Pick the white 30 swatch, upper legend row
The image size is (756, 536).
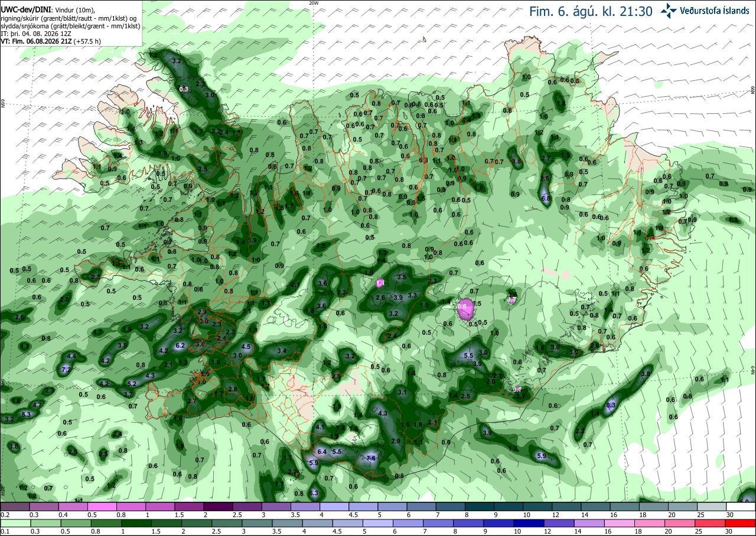pyautogui.click(x=741, y=506)
